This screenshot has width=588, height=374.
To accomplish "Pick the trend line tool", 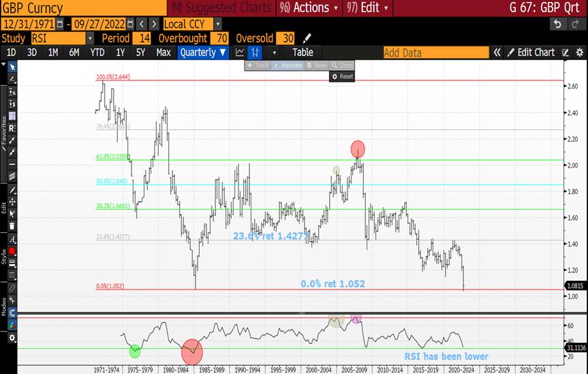I will 12,140.
